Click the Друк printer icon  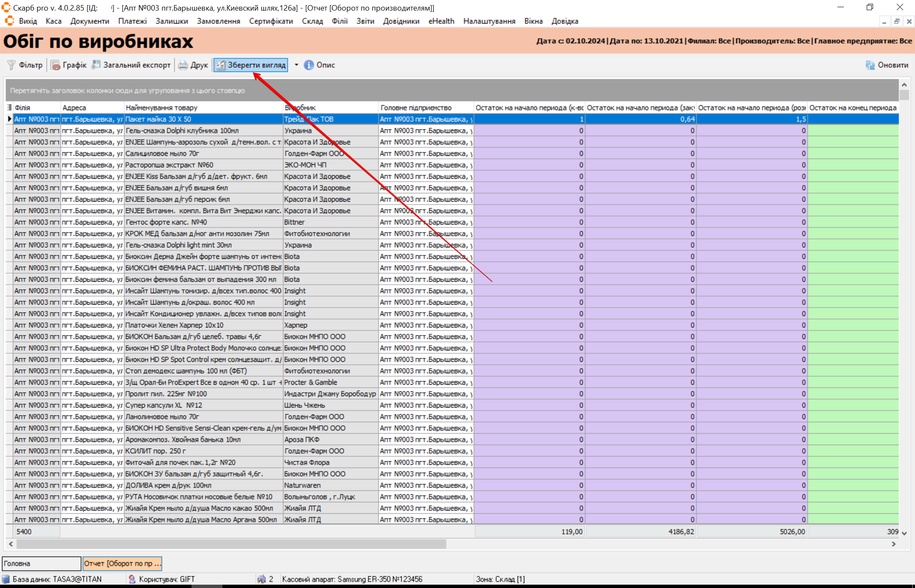pos(183,65)
